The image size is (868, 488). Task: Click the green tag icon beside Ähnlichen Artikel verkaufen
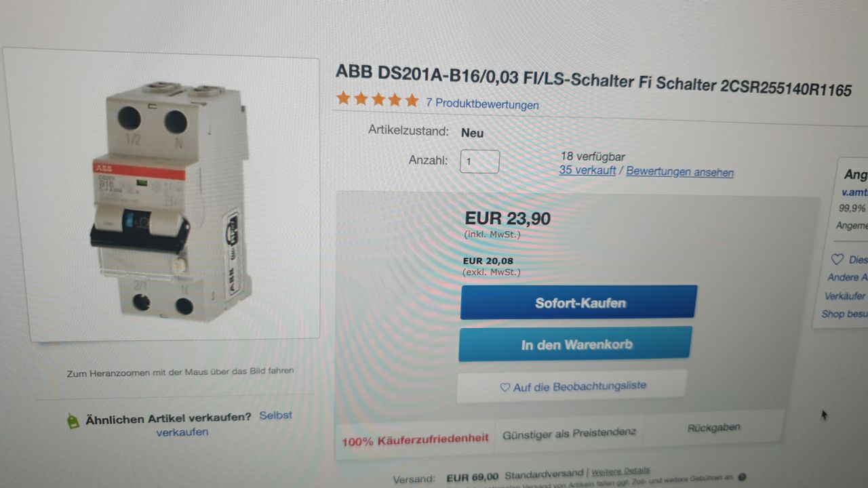pos(73,421)
